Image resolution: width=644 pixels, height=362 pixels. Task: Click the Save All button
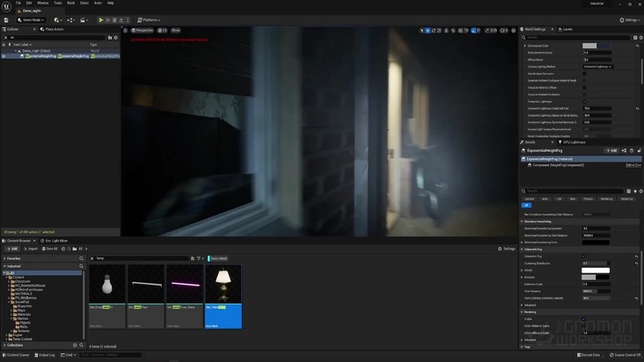pyautogui.click(x=49, y=249)
